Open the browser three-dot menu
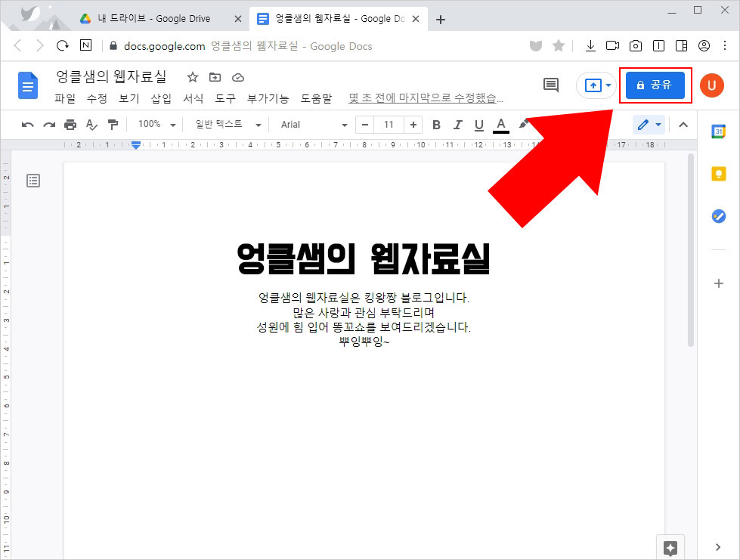Screen dimensions: 740x560 tap(725, 46)
